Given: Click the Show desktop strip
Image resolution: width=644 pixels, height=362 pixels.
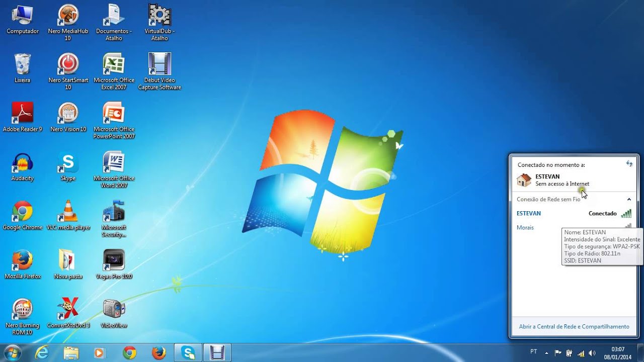Looking at the screenshot, I should (640, 353).
